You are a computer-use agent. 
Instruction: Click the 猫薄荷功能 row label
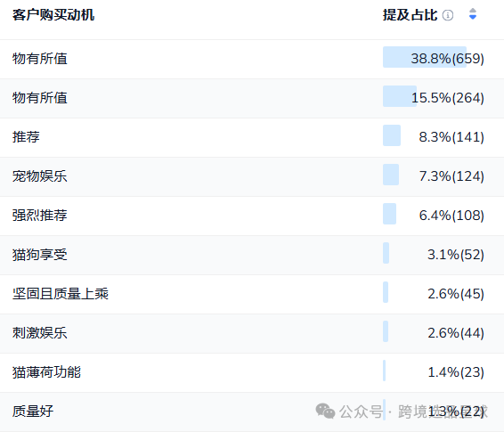tap(46, 372)
